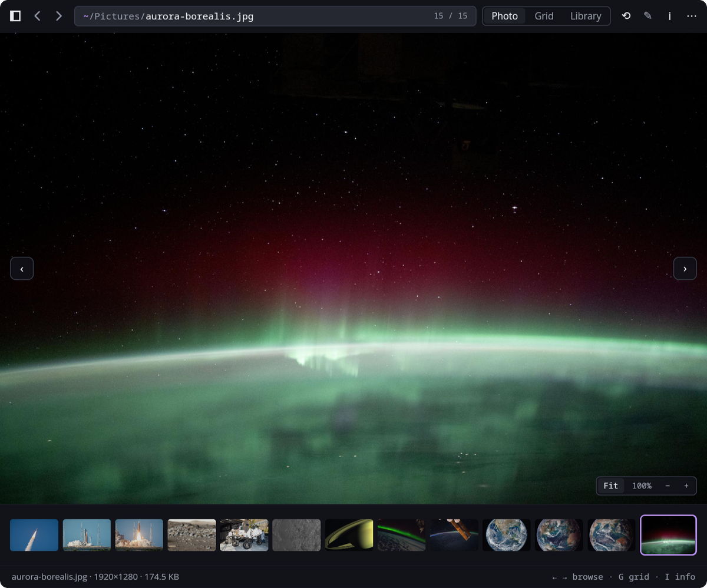The height and width of the screenshot is (588, 707).
Task: Switch to Grid view tab
Action: point(544,16)
